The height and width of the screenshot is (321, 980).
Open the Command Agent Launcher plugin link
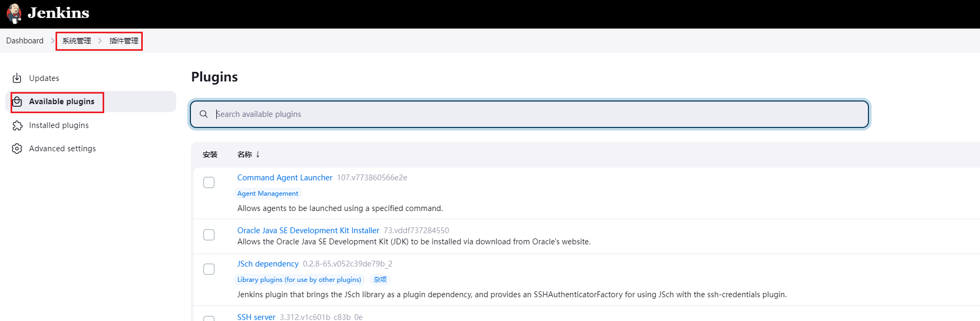click(x=285, y=178)
